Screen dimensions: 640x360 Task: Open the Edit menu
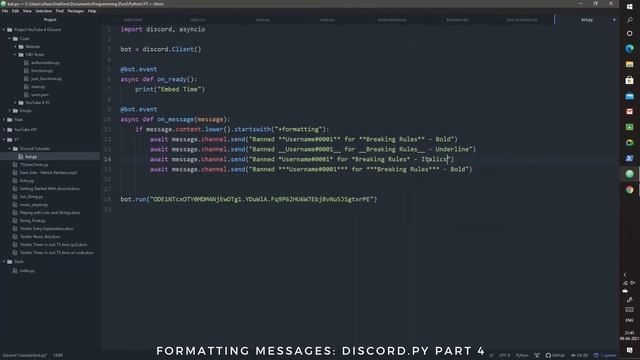tap(16, 11)
